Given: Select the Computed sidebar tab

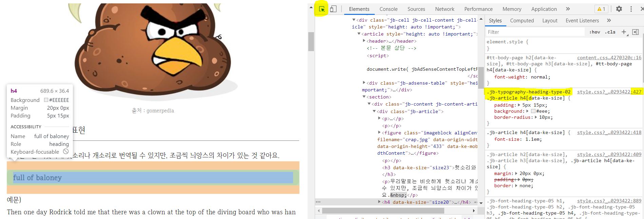Looking at the screenshot, I should tap(522, 21).
